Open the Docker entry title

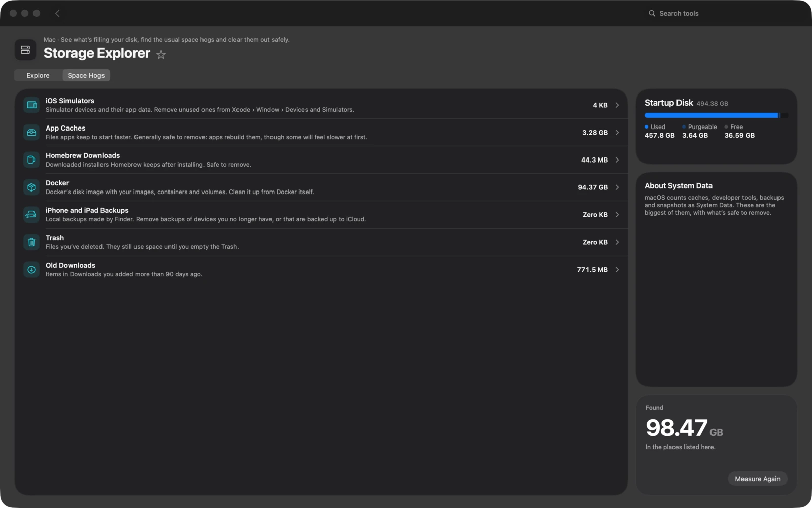pos(57,183)
